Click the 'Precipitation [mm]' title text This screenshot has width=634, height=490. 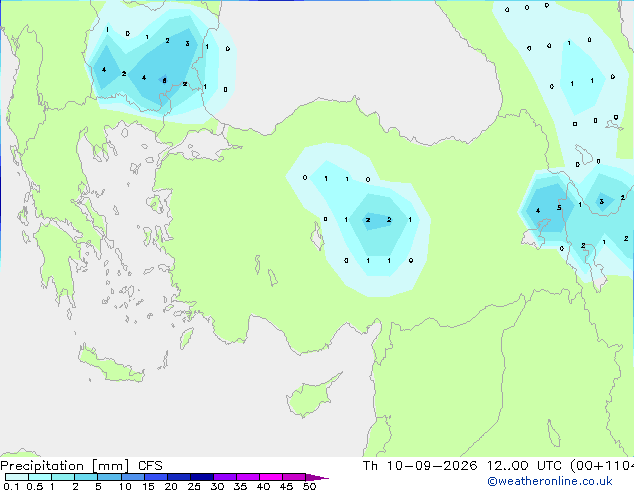click(65, 466)
